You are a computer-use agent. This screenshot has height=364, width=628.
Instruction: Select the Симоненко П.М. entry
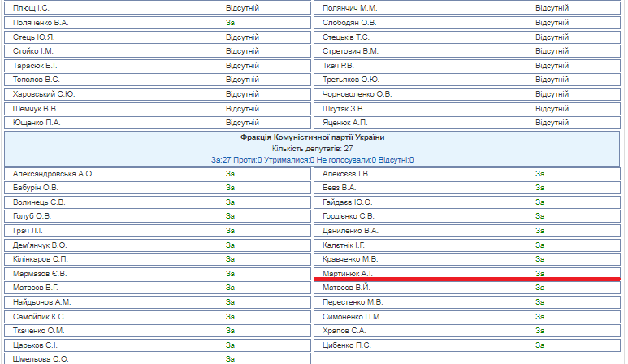point(352,316)
